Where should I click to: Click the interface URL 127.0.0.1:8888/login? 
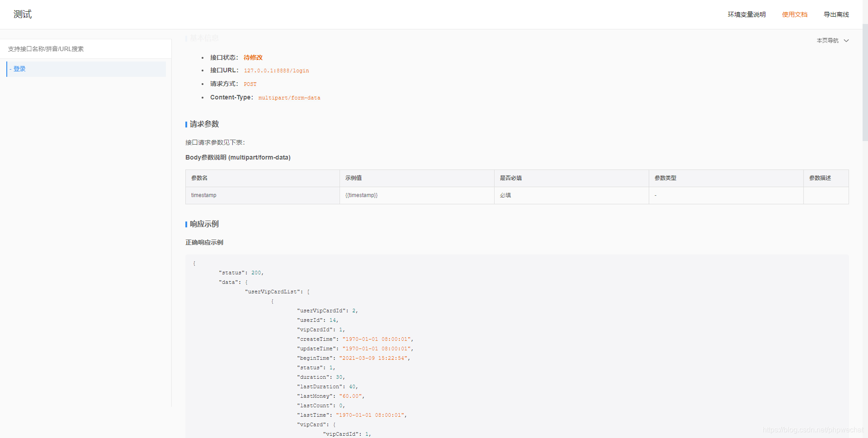276,71
